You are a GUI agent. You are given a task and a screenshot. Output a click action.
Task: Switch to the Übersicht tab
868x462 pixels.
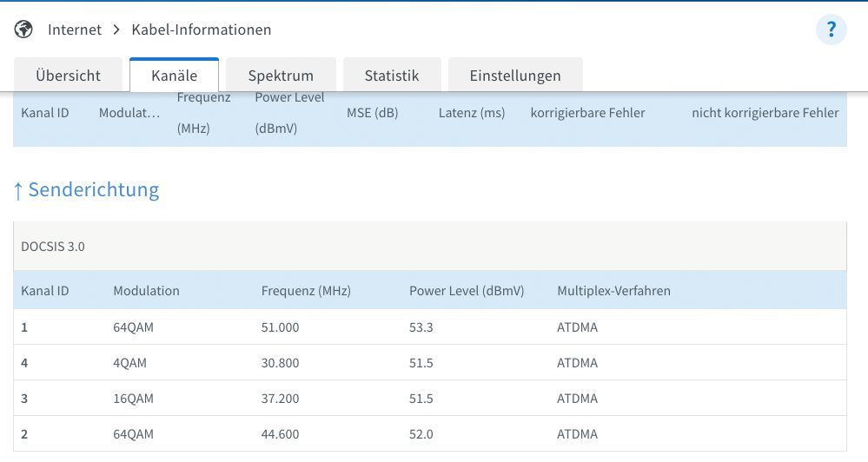pyautogui.click(x=68, y=76)
